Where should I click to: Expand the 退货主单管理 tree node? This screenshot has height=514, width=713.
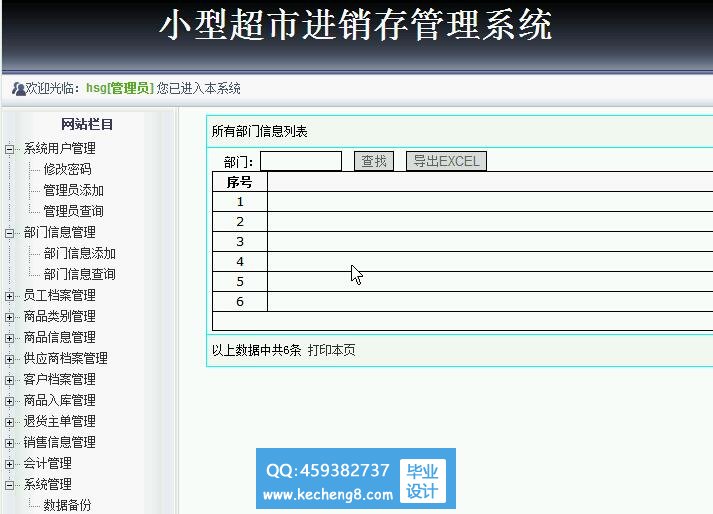point(9,422)
